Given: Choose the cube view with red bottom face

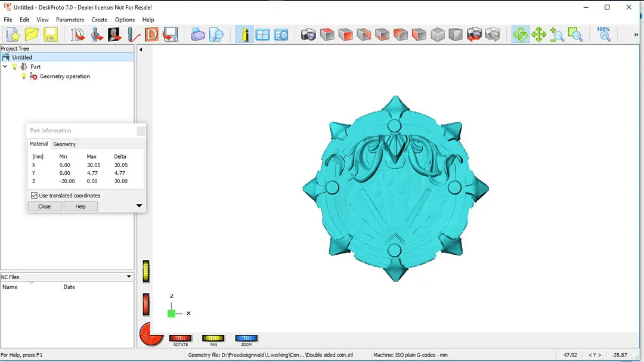Looking at the screenshot, I should coord(382,35).
